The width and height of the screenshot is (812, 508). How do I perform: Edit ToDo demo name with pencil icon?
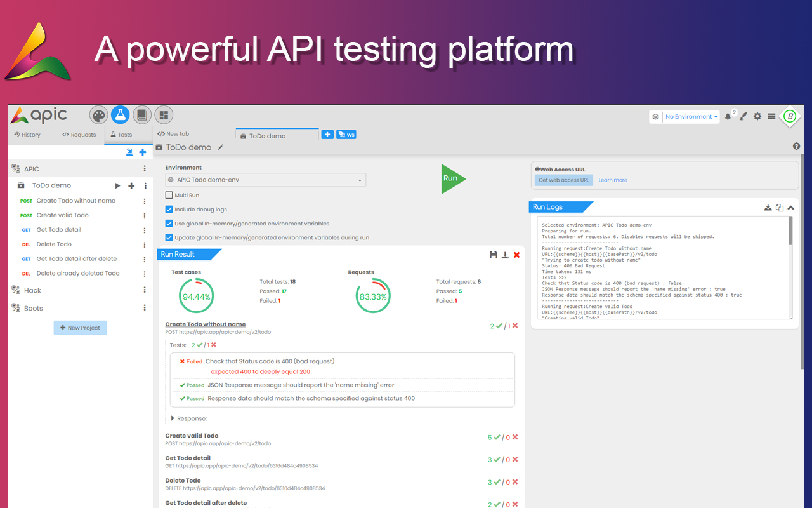click(221, 147)
